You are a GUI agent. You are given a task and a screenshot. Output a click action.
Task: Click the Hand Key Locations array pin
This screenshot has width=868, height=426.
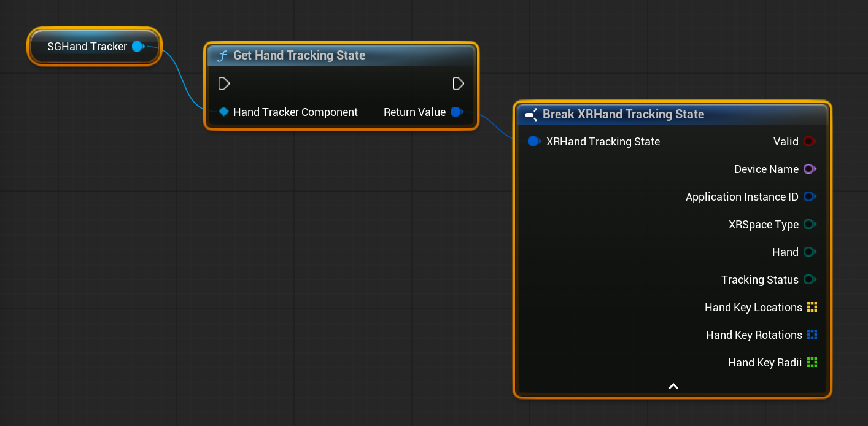pos(812,307)
